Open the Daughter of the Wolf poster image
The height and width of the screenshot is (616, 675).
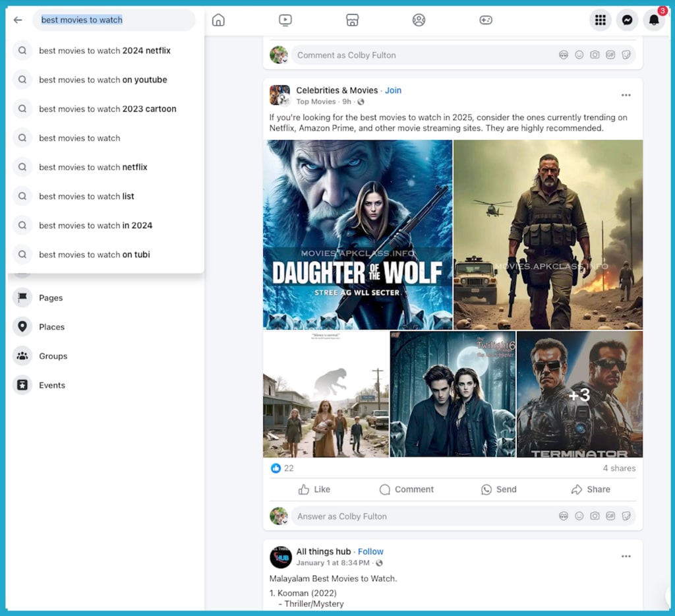point(358,235)
